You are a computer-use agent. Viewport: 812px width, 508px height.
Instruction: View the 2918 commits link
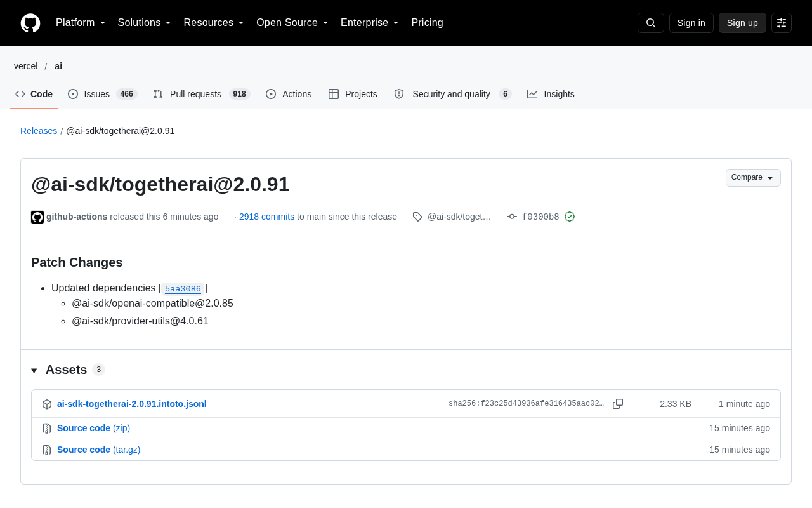click(266, 217)
